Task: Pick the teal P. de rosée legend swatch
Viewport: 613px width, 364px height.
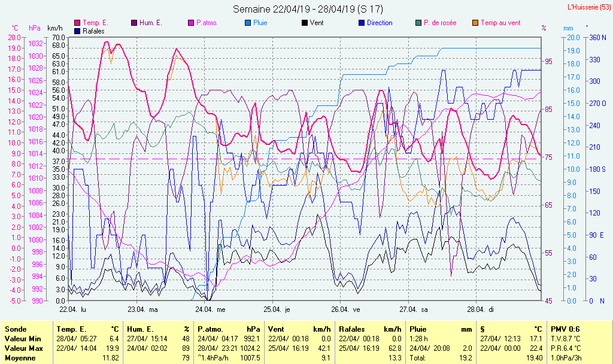Action: tap(418, 23)
